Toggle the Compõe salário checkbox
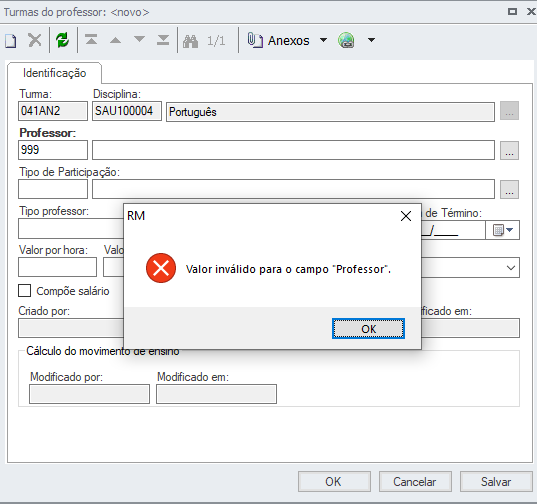 pyautogui.click(x=25, y=291)
